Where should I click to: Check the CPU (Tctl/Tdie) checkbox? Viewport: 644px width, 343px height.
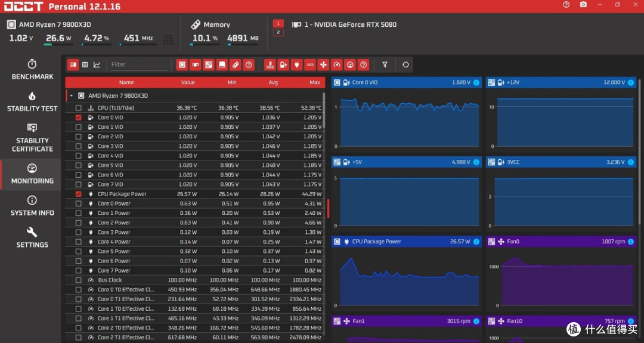click(79, 108)
